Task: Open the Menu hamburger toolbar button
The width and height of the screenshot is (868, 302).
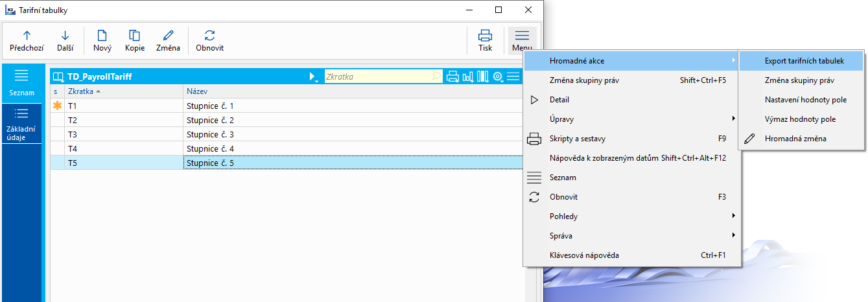Action: click(x=522, y=41)
